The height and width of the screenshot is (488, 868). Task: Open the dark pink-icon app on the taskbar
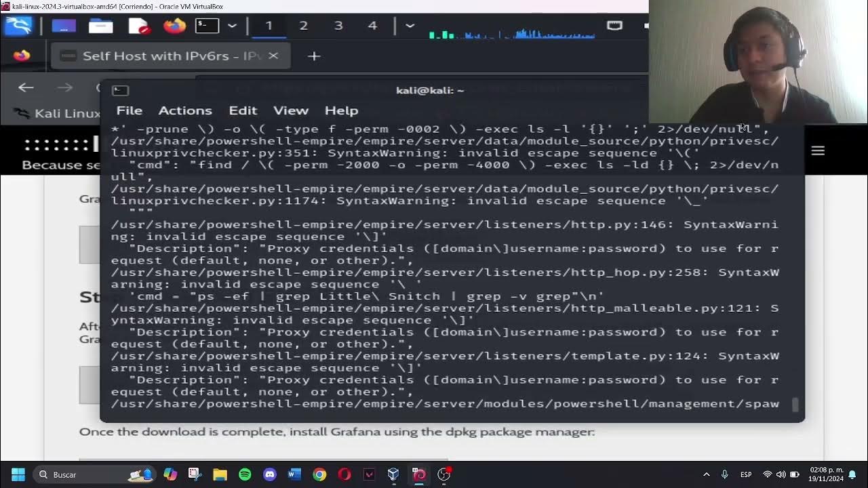[369, 474]
